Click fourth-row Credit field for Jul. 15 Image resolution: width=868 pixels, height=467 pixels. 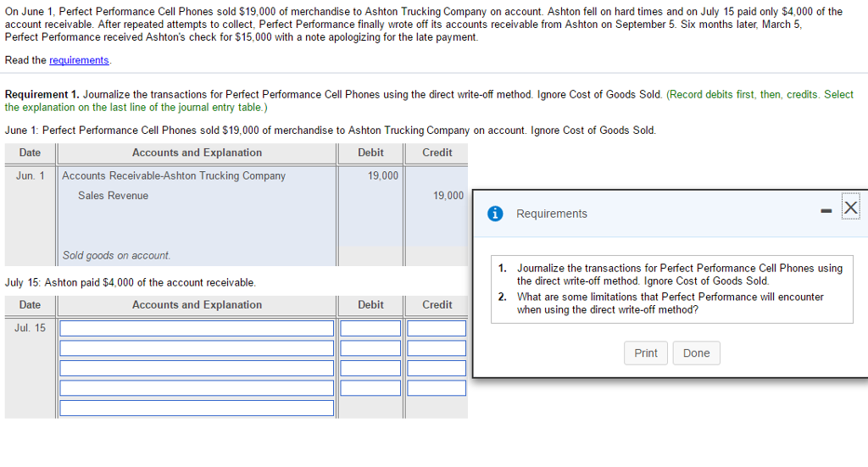pos(437,388)
